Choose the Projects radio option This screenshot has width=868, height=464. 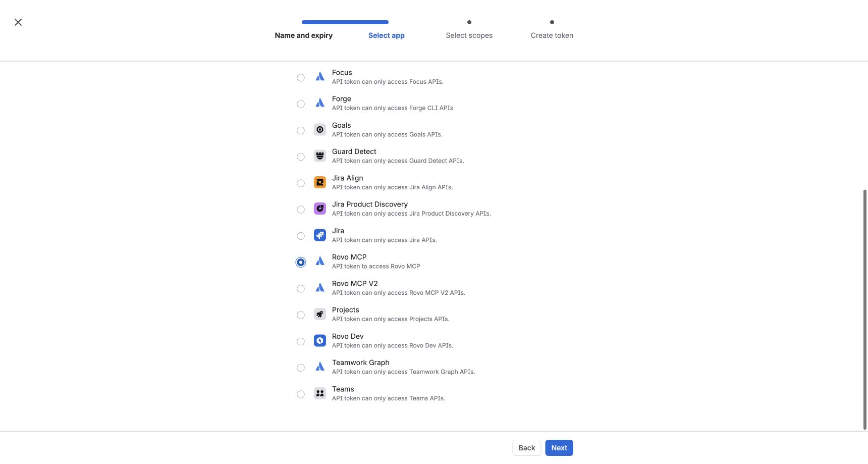(301, 315)
